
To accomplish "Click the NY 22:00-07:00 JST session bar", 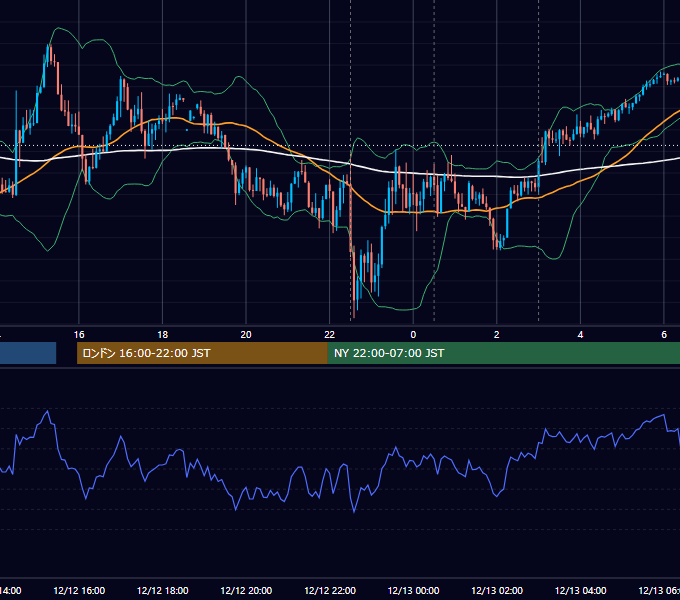I will tap(503, 353).
